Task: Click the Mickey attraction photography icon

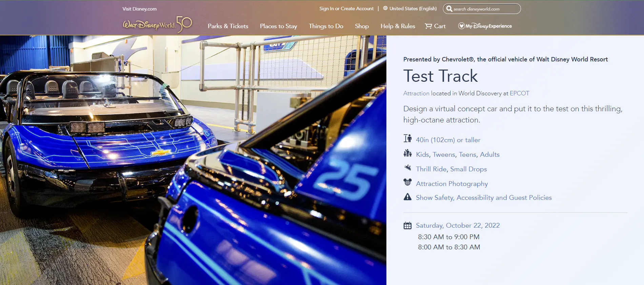Action: coord(407,183)
